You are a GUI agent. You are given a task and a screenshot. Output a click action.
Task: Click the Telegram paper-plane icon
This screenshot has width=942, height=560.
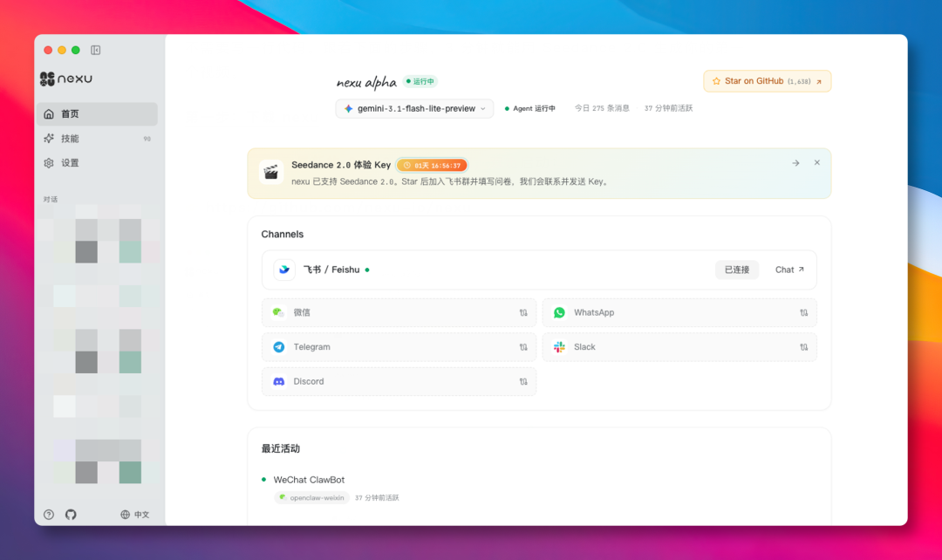coord(280,346)
